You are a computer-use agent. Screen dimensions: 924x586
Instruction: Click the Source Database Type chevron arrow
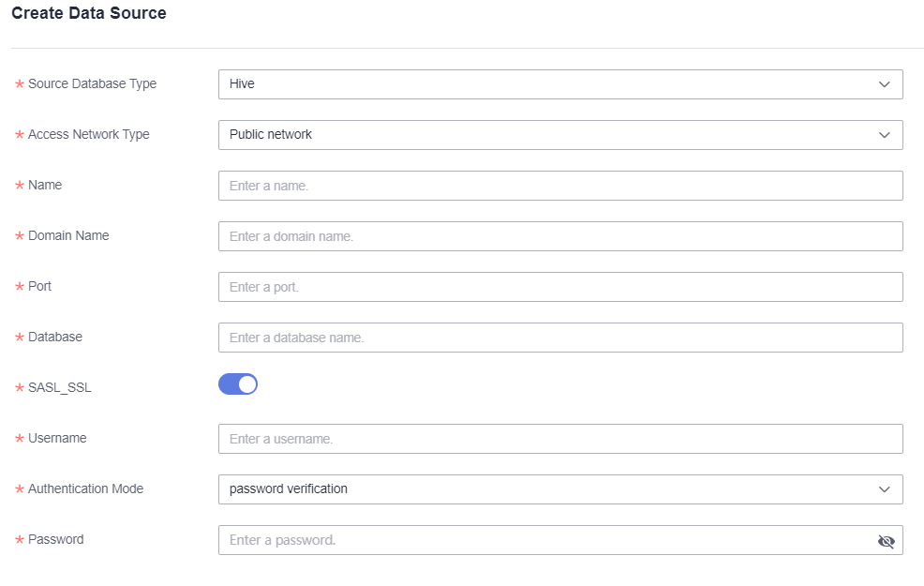[884, 84]
